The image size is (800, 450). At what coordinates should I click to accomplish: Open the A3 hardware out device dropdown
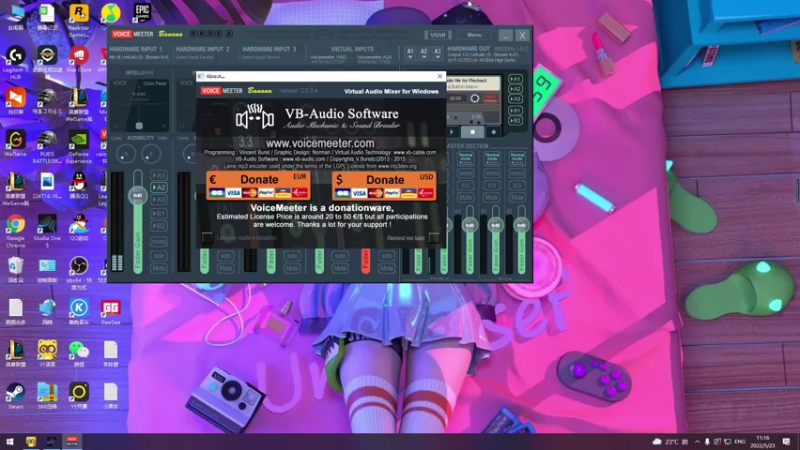(437, 53)
